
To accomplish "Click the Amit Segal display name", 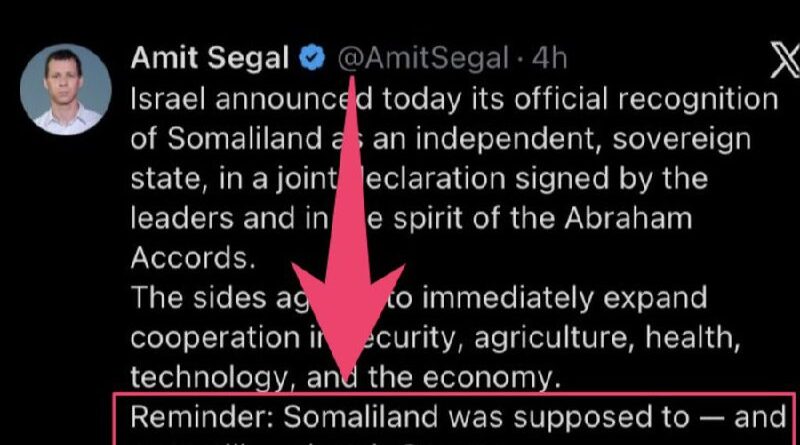I will [x=212, y=60].
